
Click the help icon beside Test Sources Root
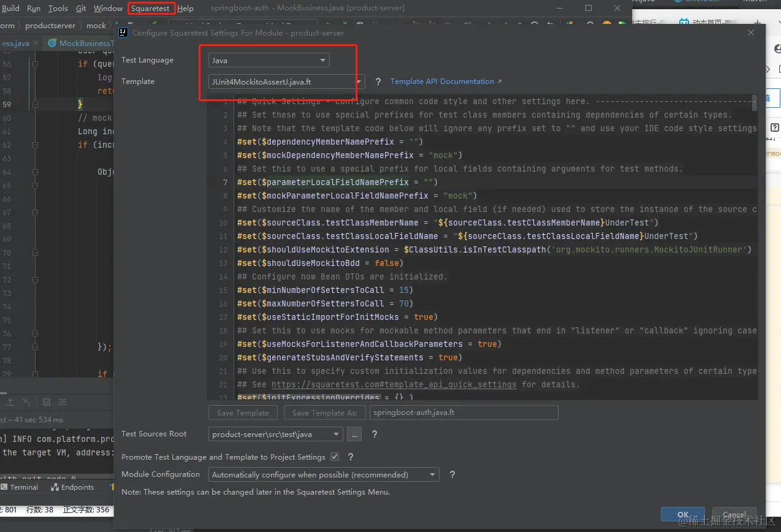(x=375, y=434)
